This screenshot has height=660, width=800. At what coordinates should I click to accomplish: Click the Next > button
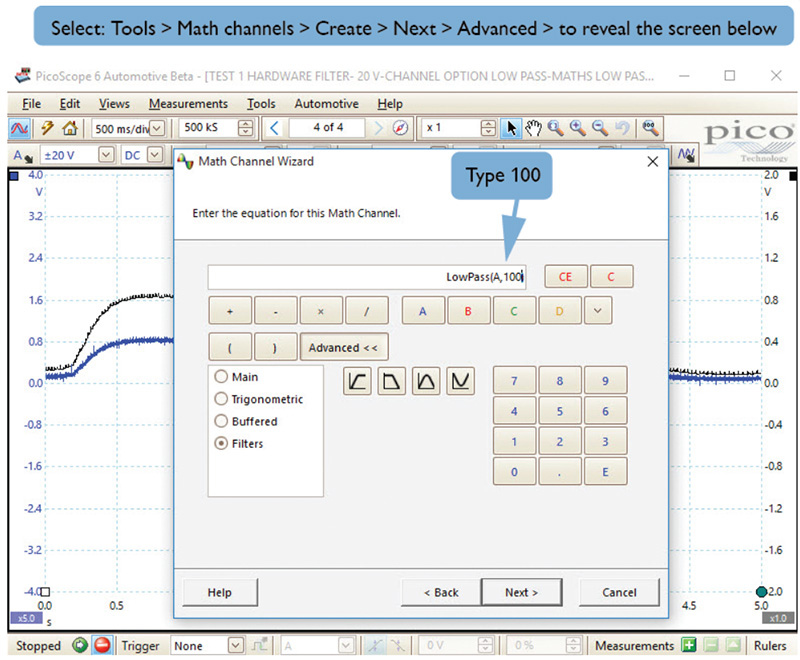pos(521,592)
